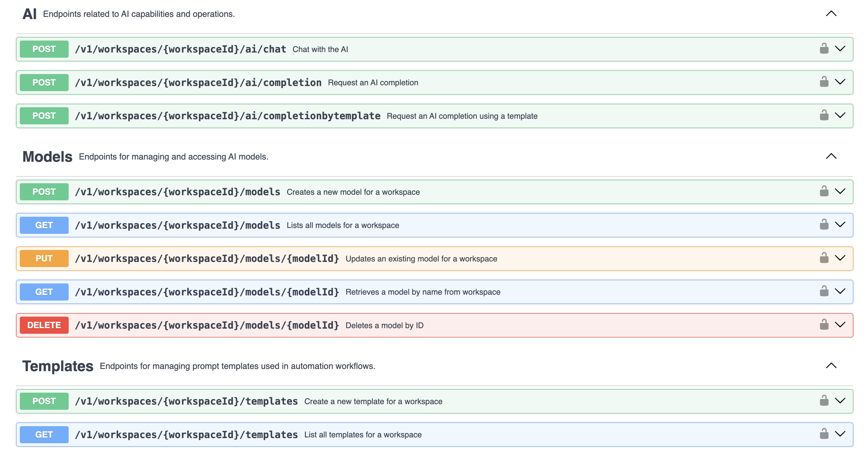Click the lock icon on POST templates endpoint
This screenshot has height=453, width=868.
click(x=824, y=400)
